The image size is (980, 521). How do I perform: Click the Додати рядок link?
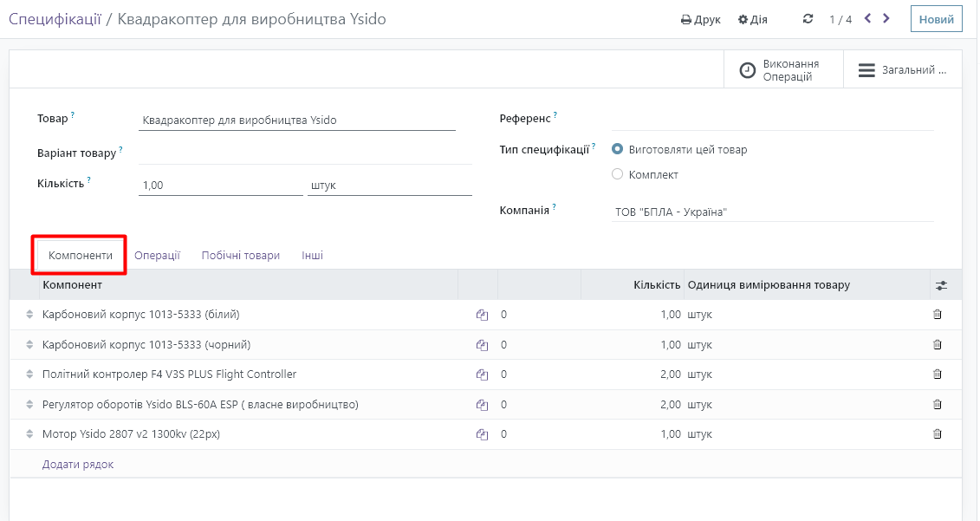tap(78, 465)
